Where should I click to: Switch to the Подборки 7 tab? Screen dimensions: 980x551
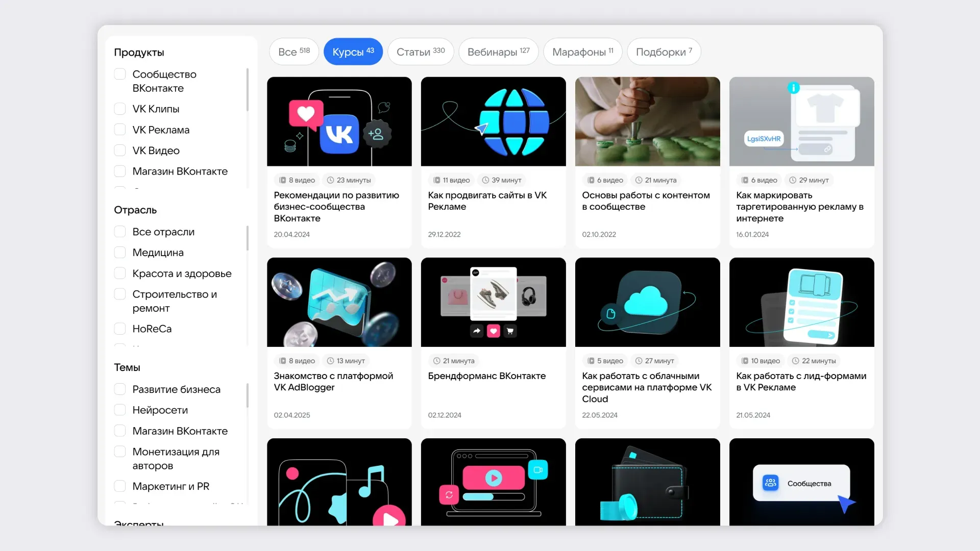[x=664, y=52]
